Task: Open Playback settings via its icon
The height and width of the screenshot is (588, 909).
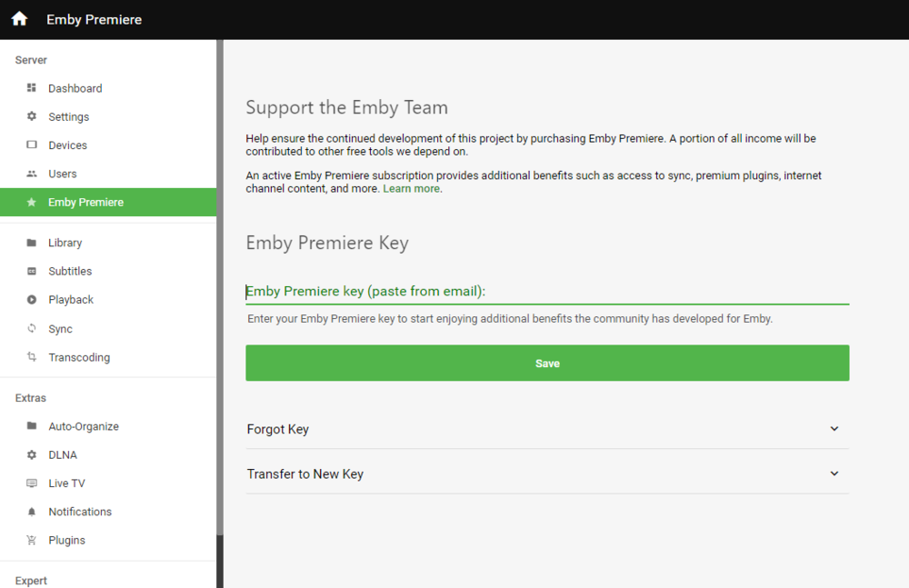Action: pyautogui.click(x=33, y=299)
